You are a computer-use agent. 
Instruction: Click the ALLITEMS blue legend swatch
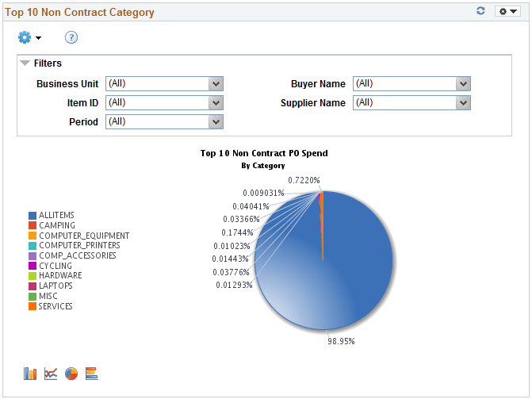(33, 215)
